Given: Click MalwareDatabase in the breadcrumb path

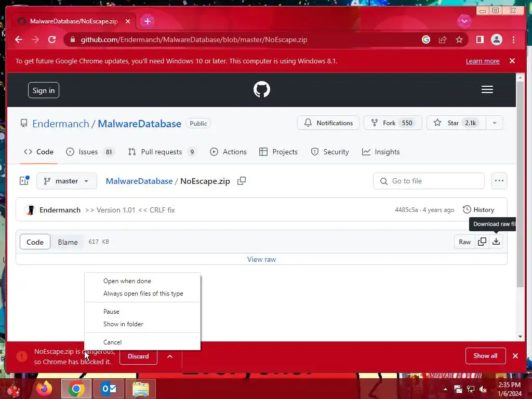Looking at the screenshot, I should tap(139, 181).
